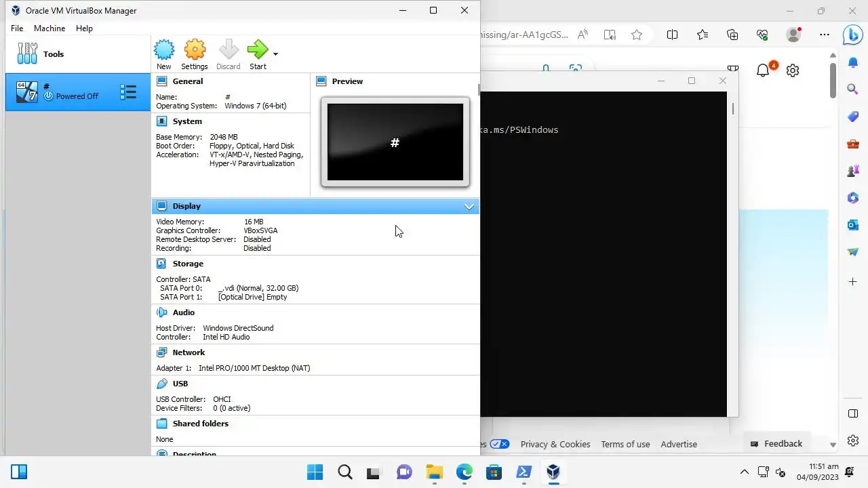
Task: Open the Widgets button on the taskbar
Action: 19,472
